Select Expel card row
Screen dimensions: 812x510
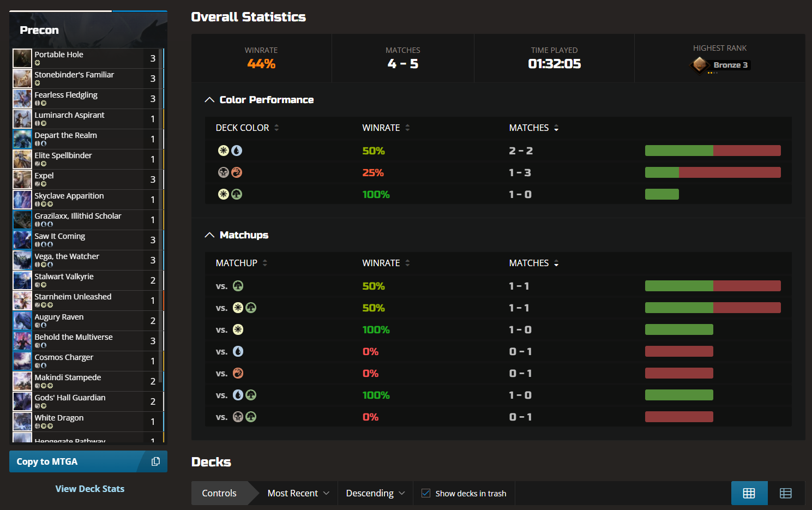tap(88, 179)
